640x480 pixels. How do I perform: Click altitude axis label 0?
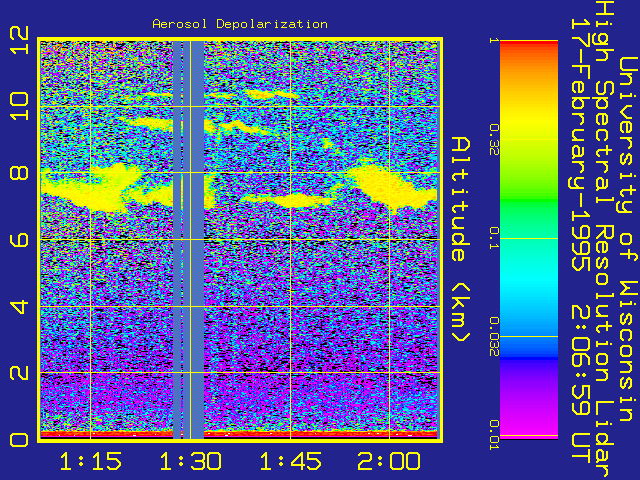click(19, 440)
